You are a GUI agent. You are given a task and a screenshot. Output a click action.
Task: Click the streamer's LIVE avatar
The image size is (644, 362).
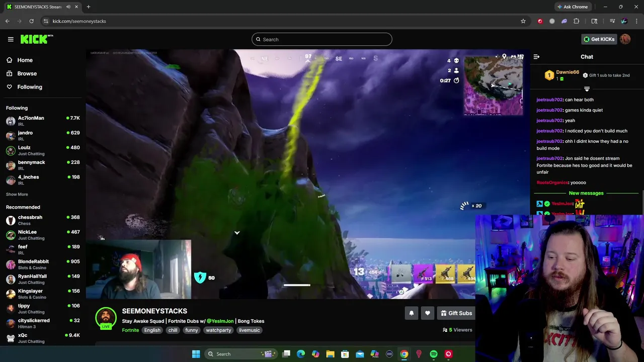(106, 318)
